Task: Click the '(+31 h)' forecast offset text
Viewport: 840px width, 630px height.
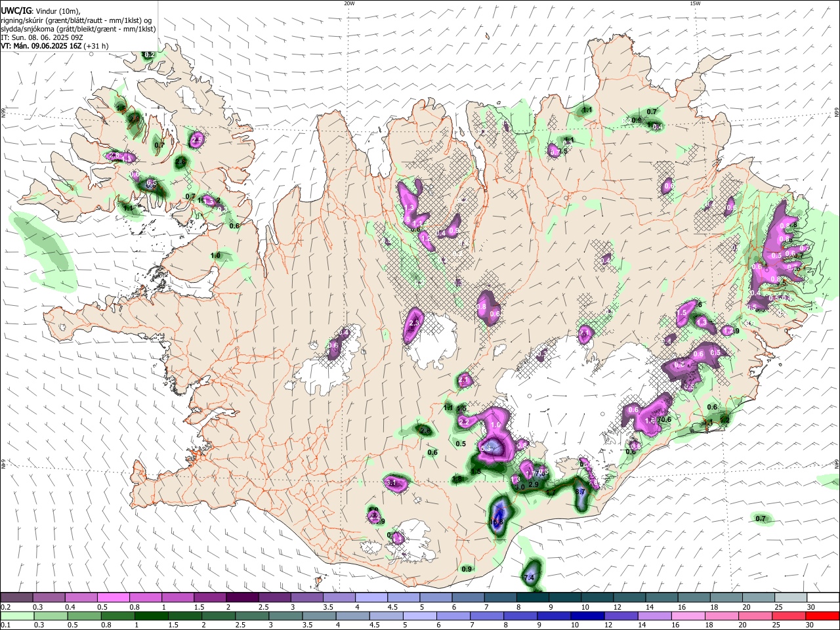Action: tap(96, 46)
